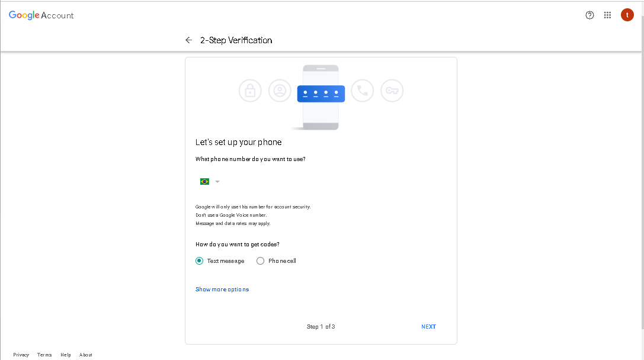Click the Brazil flag country selector

click(x=204, y=181)
